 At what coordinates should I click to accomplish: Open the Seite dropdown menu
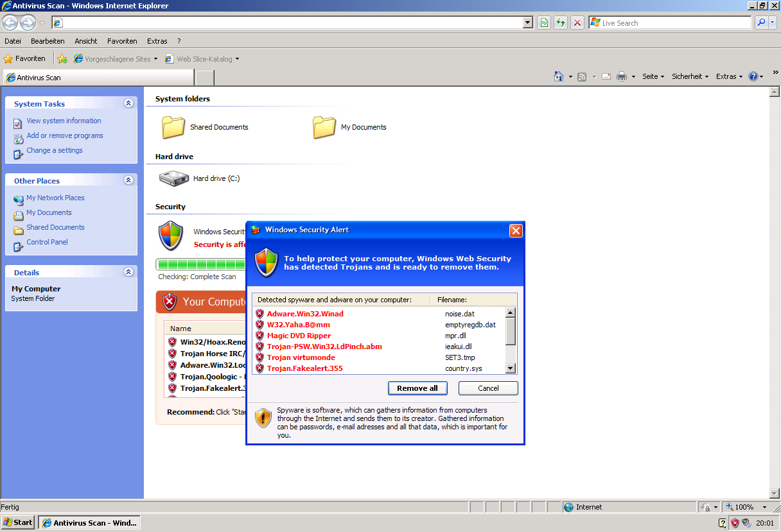click(x=653, y=76)
